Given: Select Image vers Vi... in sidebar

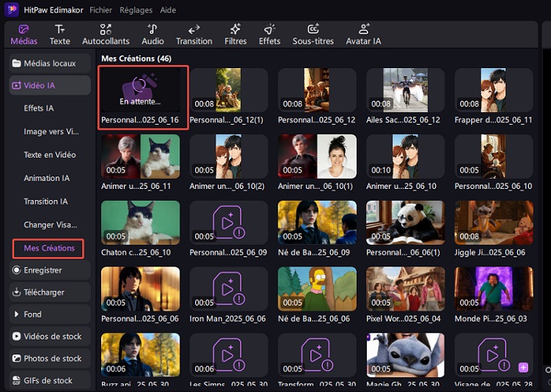Looking at the screenshot, I should tap(51, 132).
